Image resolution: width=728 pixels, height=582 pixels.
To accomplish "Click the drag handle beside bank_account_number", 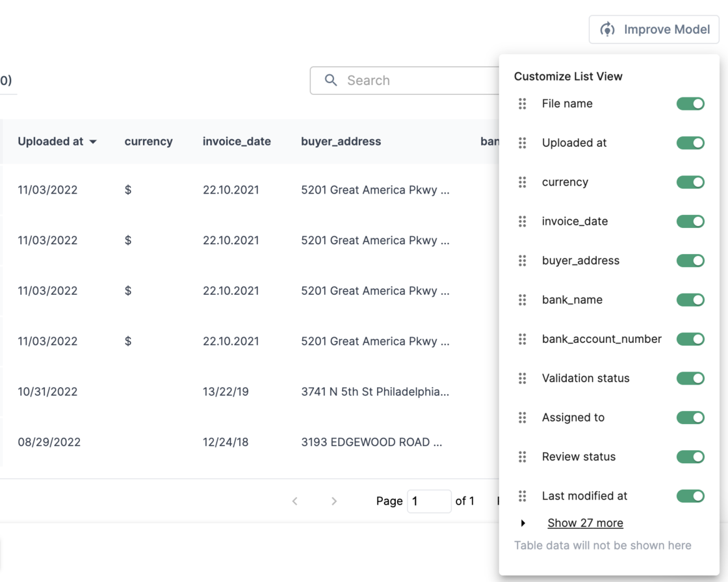I will [x=522, y=339].
